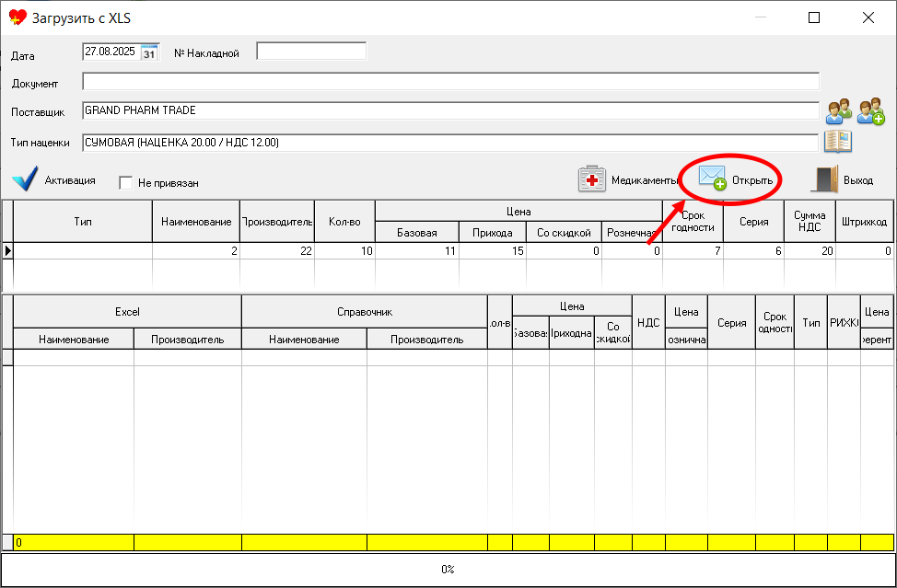The width and height of the screenshot is (897, 588).
Task: Click the Сумма НДС column header
Action: click(x=810, y=221)
